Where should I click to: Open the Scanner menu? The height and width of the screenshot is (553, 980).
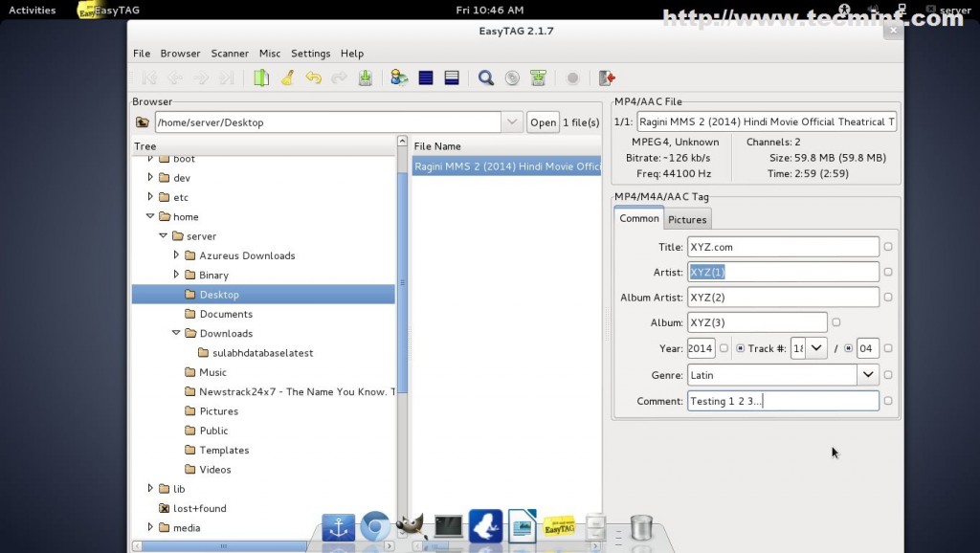(x=230, y=54)
